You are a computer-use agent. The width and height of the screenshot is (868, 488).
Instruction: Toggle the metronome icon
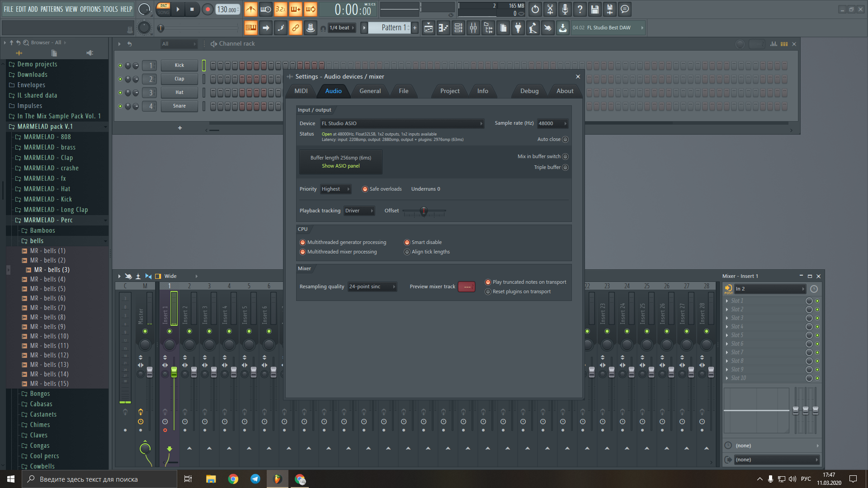pyautogui.click(x=250, y=9)
